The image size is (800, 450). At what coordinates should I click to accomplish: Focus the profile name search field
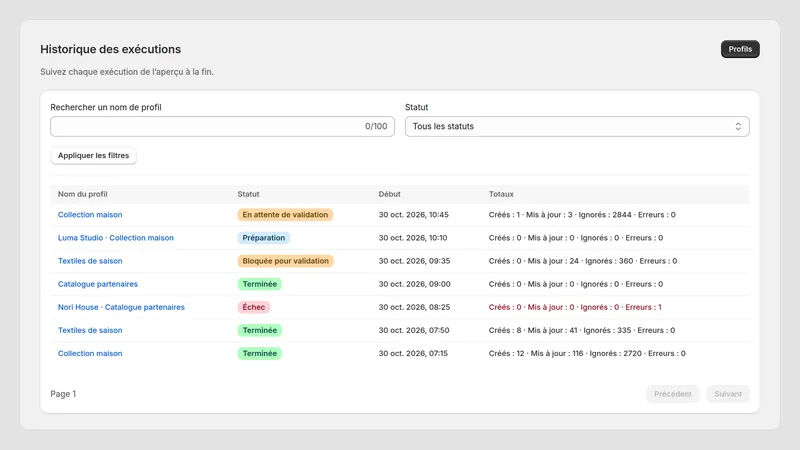point(222,127)
